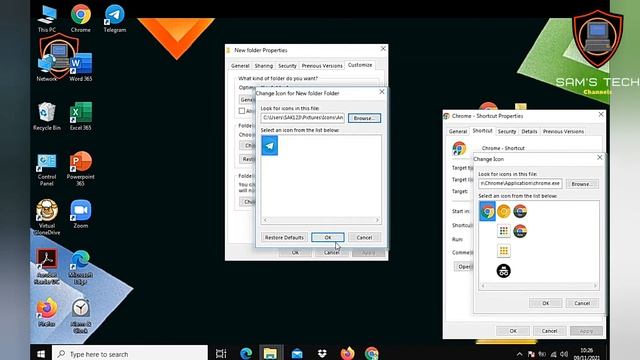Open Details tab in Chrome Shortcut Properties

click(529, 131)
